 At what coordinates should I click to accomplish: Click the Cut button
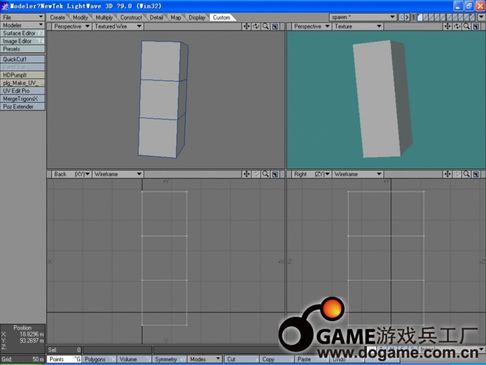241,359
